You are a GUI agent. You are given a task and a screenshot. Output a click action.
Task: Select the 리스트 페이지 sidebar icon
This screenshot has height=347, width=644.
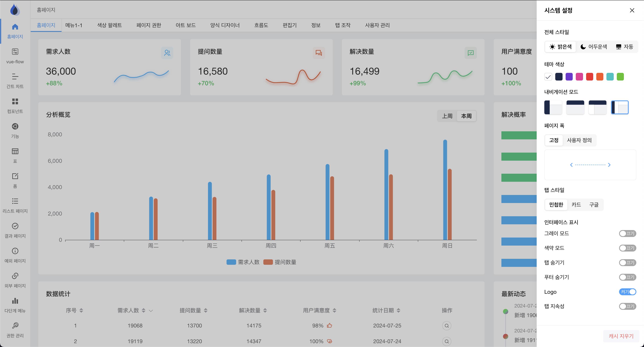pos(15,201)
